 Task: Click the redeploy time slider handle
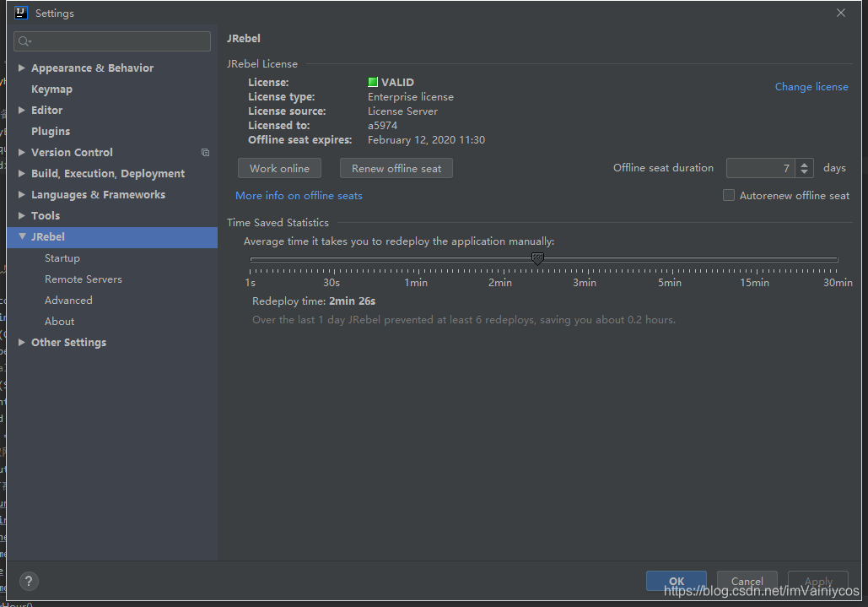537,258
